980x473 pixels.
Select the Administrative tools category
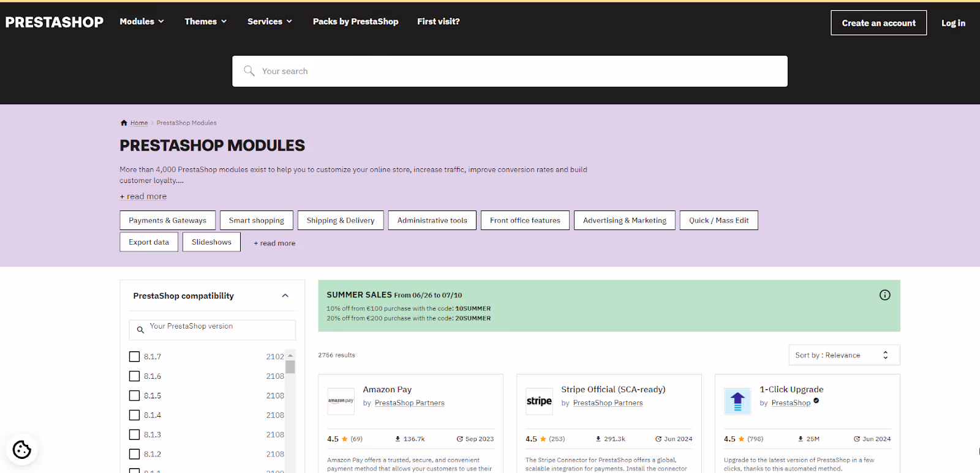(432, 220)
